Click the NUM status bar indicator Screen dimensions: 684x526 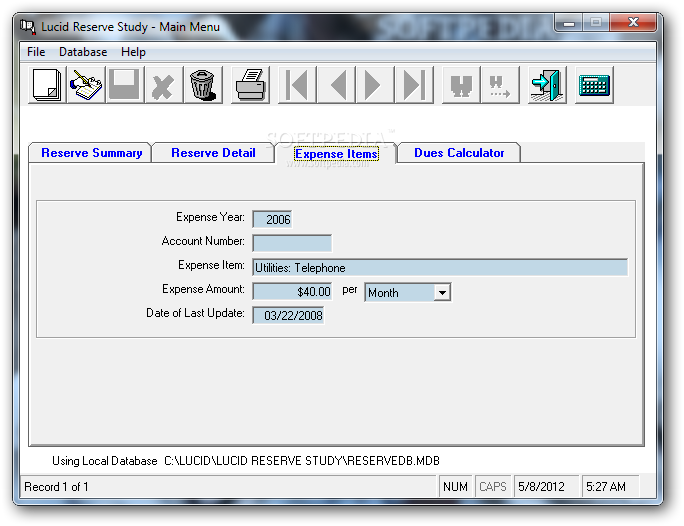[455, 486]
